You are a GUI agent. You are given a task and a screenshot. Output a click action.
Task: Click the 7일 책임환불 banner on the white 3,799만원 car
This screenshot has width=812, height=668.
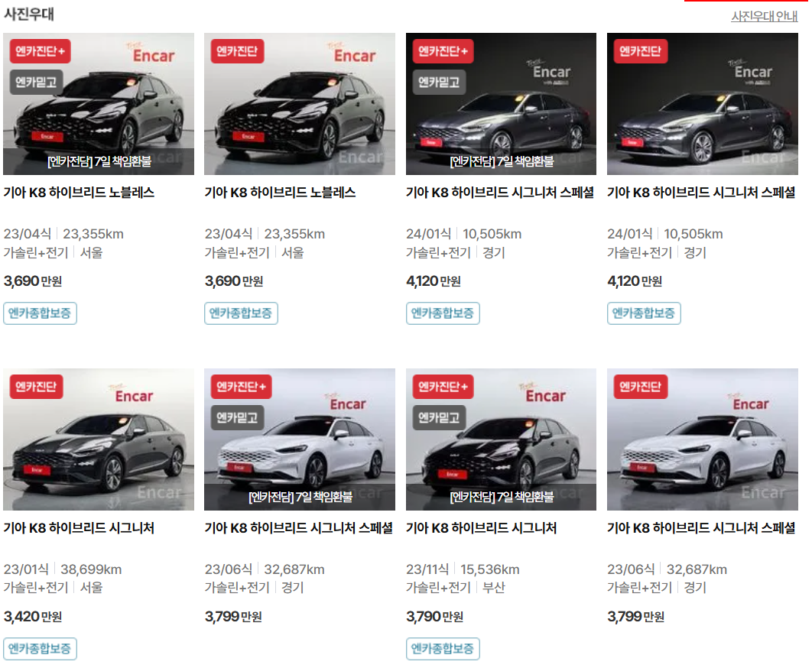[x=300, y=497]
